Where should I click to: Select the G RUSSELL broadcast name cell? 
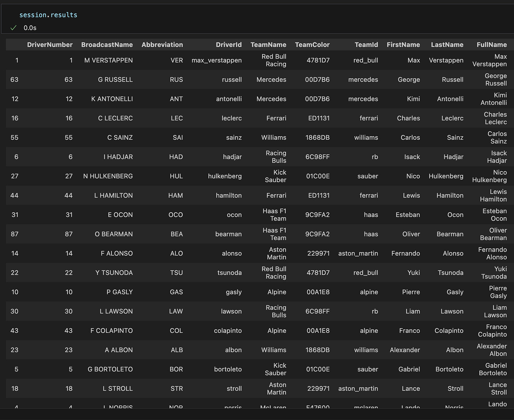[x=115, y=80]
